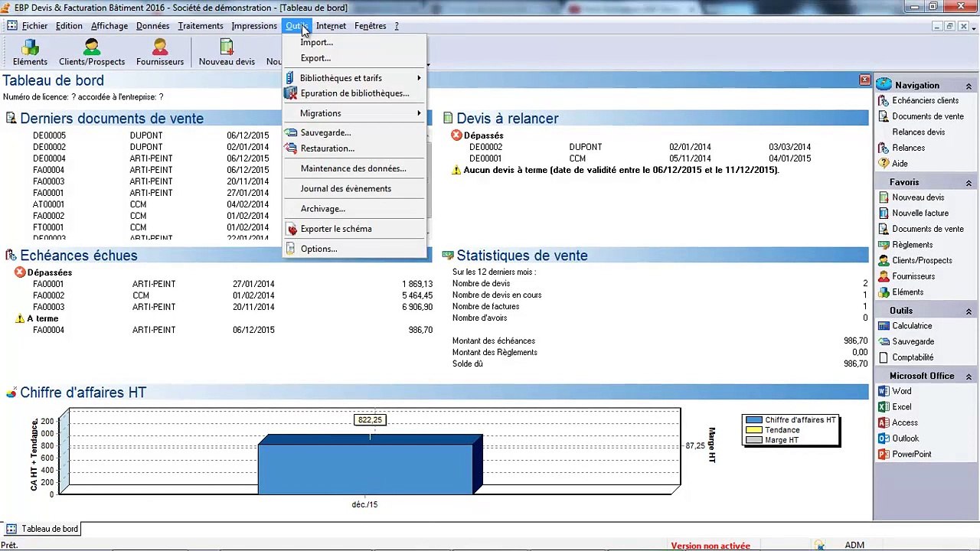Image resolution: width=980 pixels, height=551 pixels.
Task: Collapse the Navigation side panel
Action: point(969,86)
